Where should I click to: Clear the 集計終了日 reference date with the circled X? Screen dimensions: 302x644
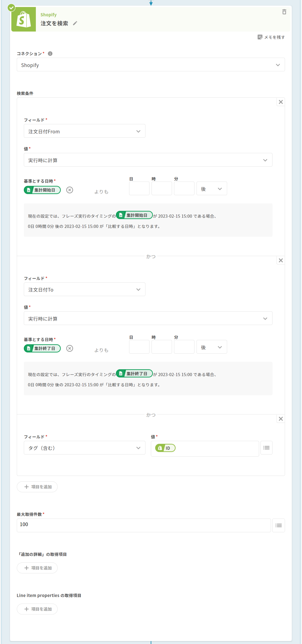pos(70,348)
